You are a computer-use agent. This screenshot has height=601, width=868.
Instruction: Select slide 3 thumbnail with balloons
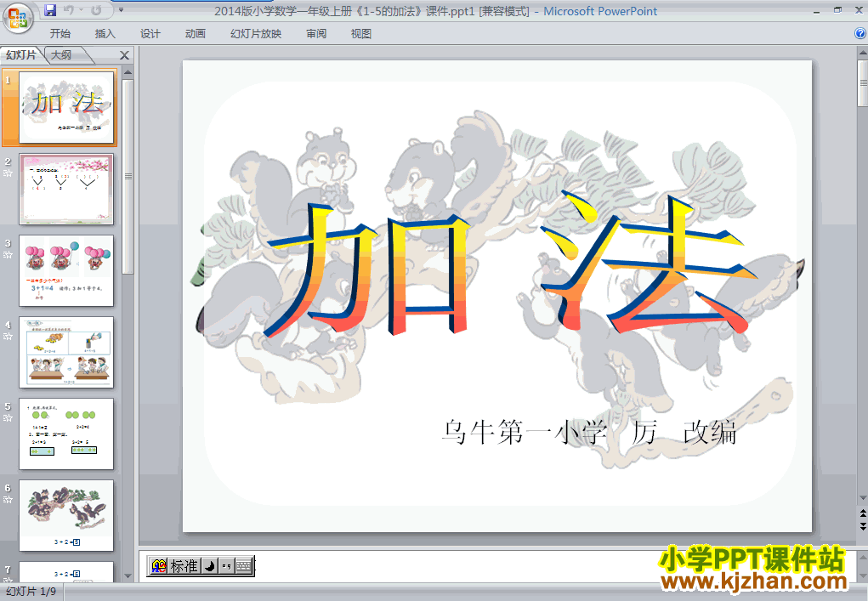(66, 270)
